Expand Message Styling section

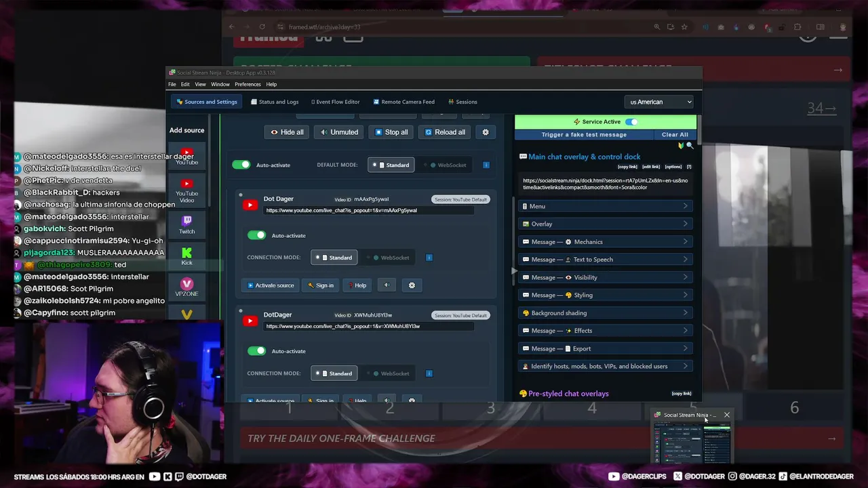tap(605, 296)
